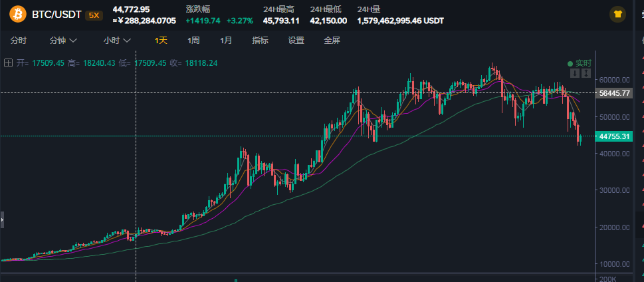Open the yellow T-shirt theme icon
Viewport: 644px width, 282px height.
pyautogui.click(x=617, y=15)
